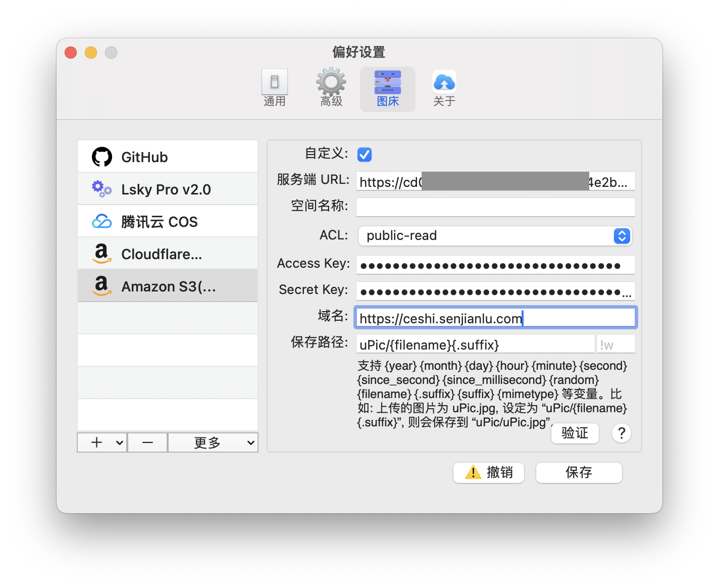
Task: Click the 保存路径 save path field
Action: tap(476, 344)
